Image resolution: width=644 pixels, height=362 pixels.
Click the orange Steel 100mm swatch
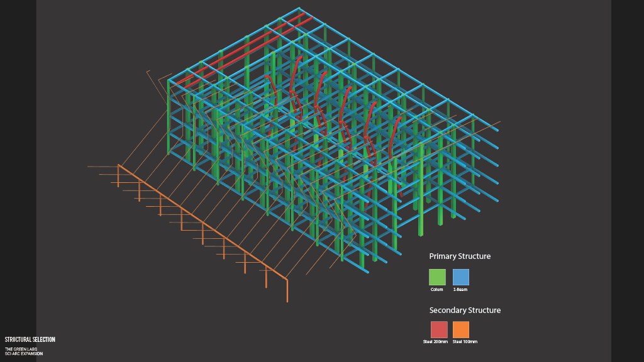tap(461, 329)
